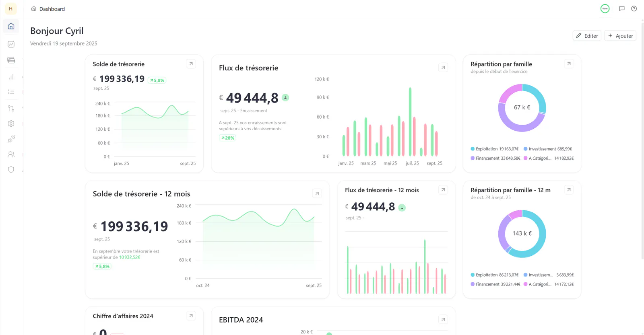Screen dimensions: 644x335
Task: Expand the Solde de trésorerie - 12 mois widget
Action: tap(317, 193)
